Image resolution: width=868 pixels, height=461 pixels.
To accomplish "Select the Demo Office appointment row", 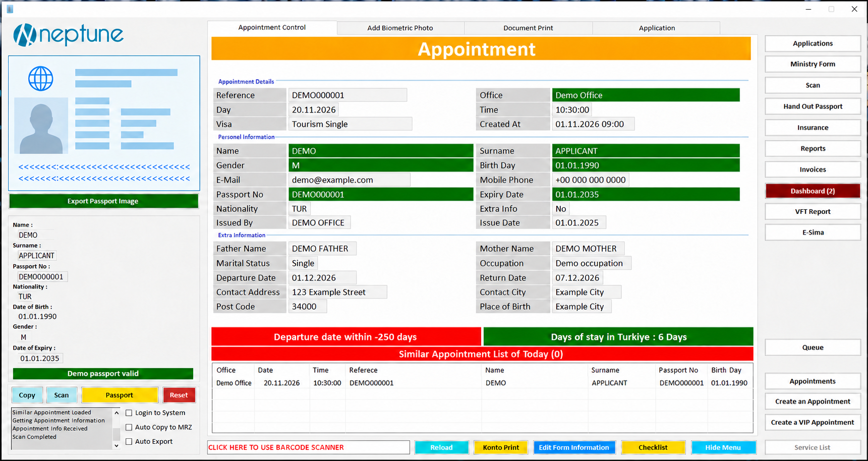I will pos(482,383).
